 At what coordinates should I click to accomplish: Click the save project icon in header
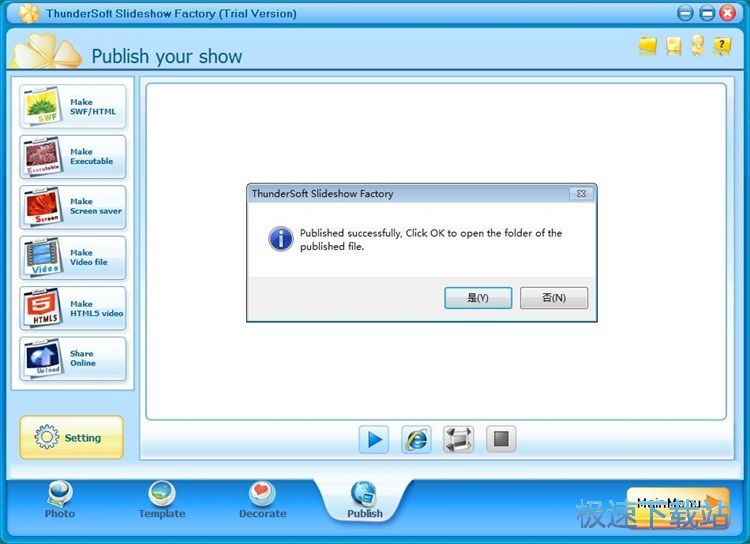point(673,46)
